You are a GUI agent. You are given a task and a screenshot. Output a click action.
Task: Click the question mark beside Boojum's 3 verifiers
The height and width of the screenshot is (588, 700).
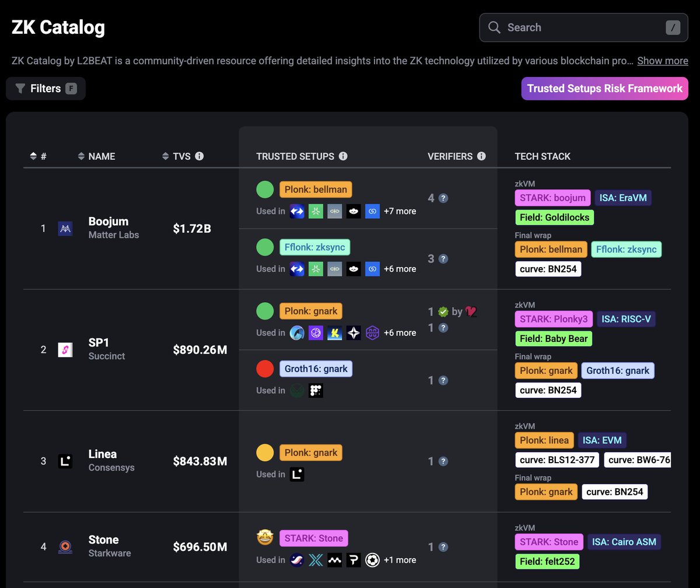tap(443, 259)
